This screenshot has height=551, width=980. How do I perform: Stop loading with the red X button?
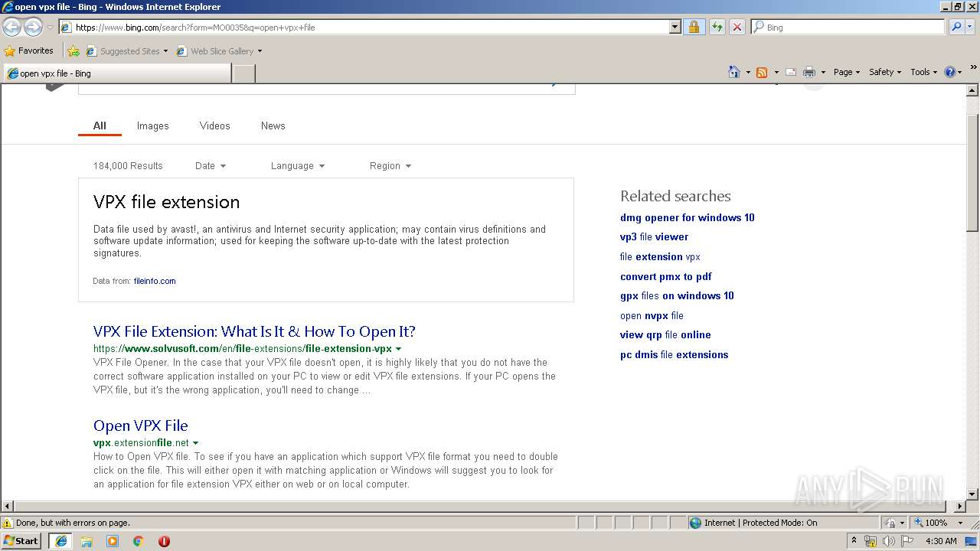coord(737,28)
